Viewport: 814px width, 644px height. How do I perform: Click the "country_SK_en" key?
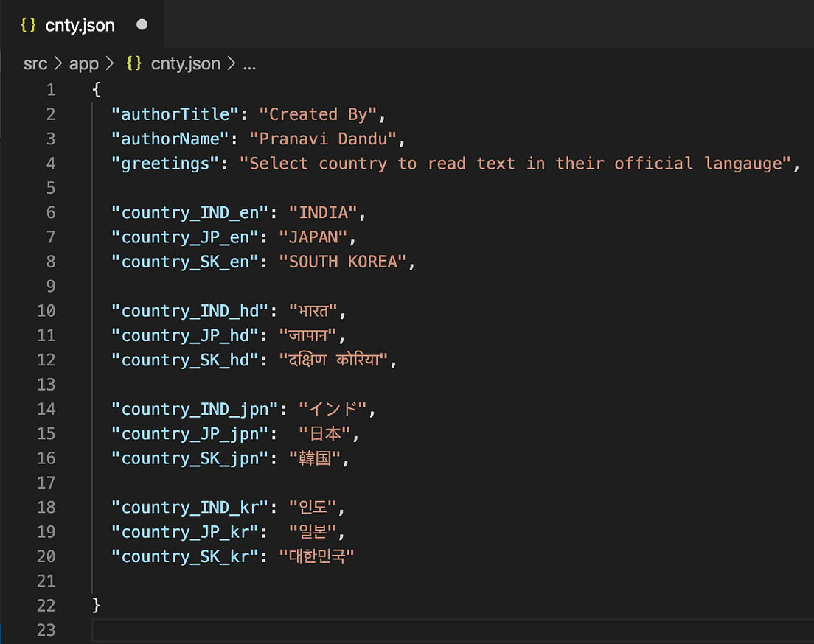coord(185,262)
